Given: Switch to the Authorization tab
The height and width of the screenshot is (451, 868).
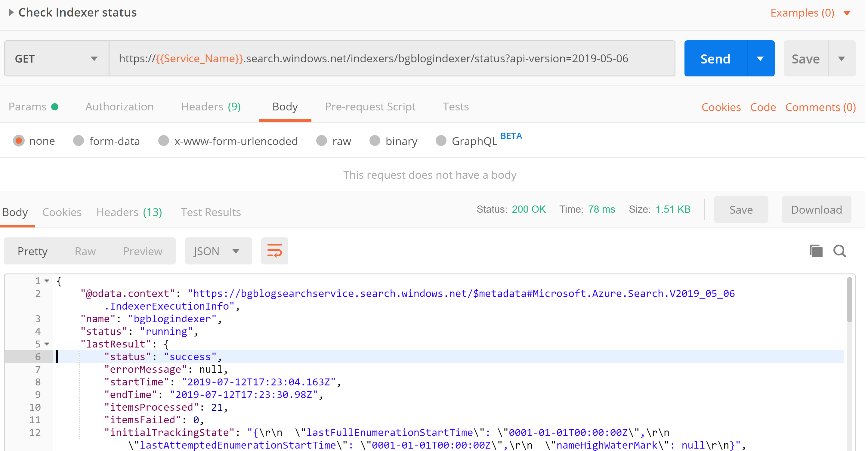Looking at the screenshot, I should 120,107.
